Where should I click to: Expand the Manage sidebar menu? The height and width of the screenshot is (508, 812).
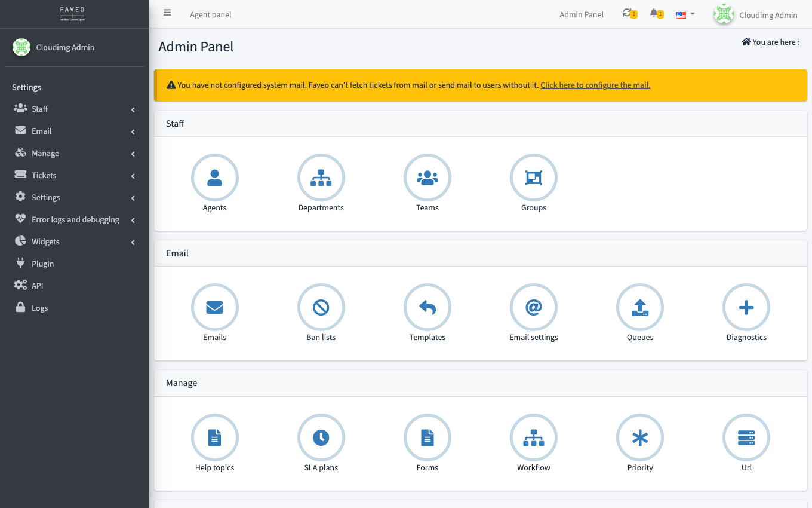click(x=75, y=153)
